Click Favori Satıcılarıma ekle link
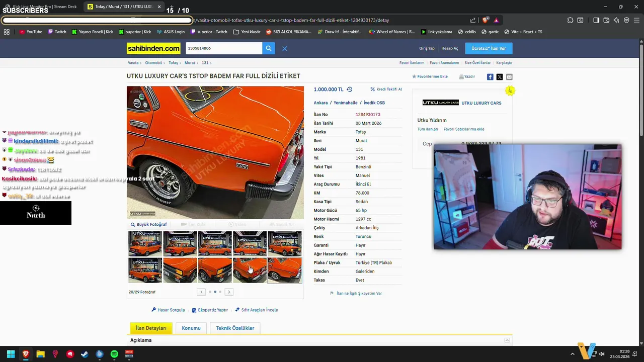644x362 pixels. click(x=464, y=129)
